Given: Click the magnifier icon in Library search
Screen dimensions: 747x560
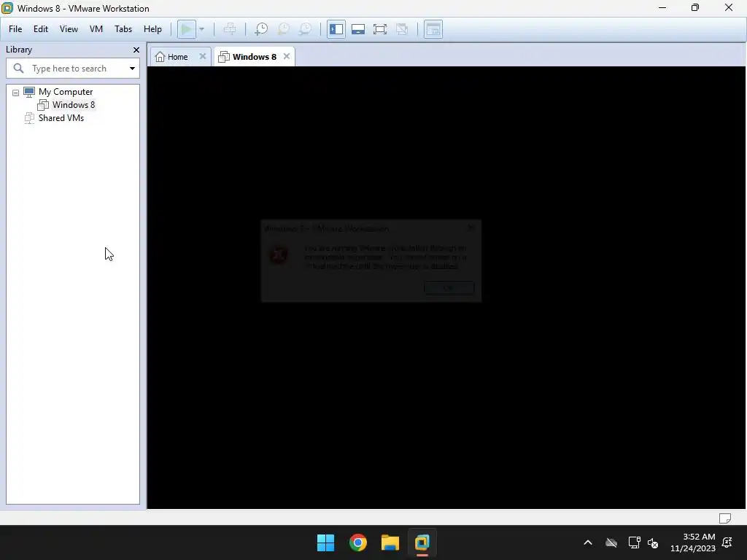Looking at the screenshot, I should [18, 68].
